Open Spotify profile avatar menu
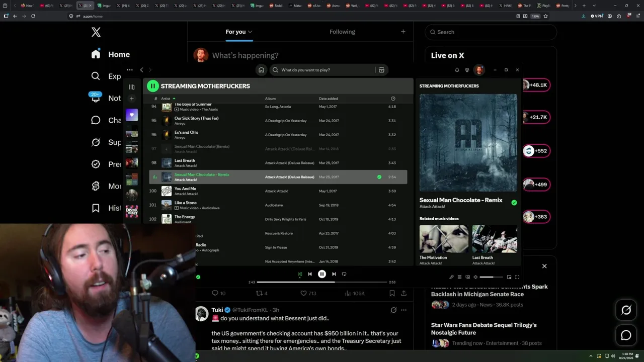Screen dimensions: 644x362 coord(479,70)
